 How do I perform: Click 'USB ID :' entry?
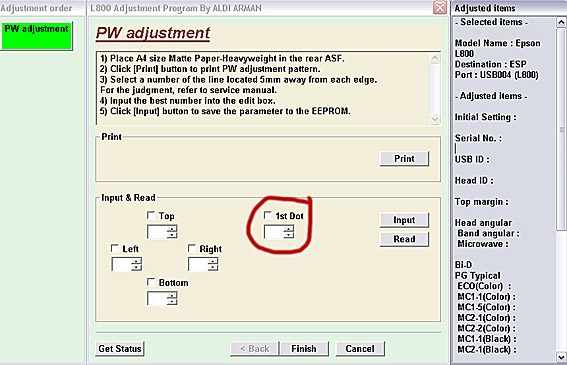(472, 160)
